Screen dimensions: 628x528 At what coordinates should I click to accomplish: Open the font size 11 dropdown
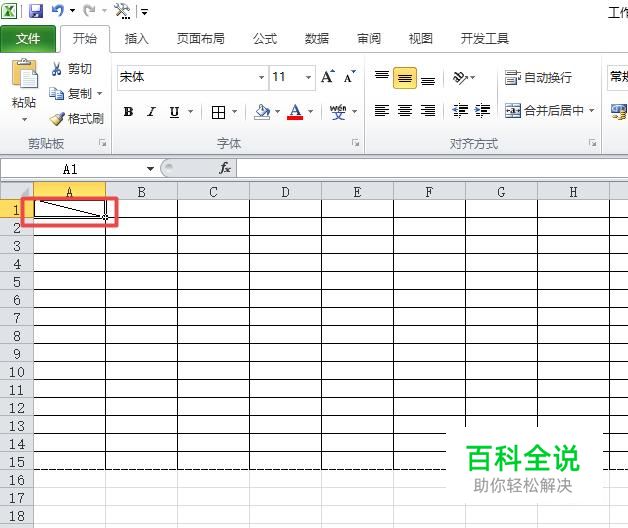(x=308, y=77)
